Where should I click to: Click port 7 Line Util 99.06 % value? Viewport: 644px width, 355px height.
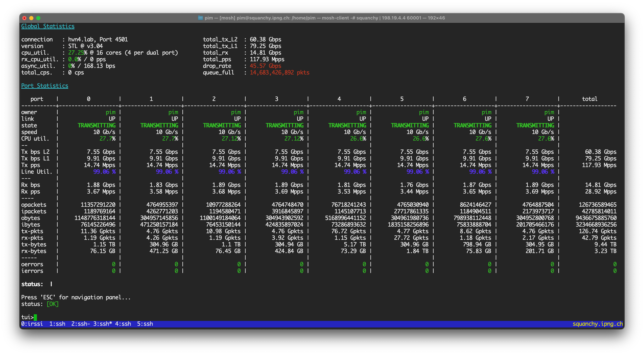pos(543,172)
